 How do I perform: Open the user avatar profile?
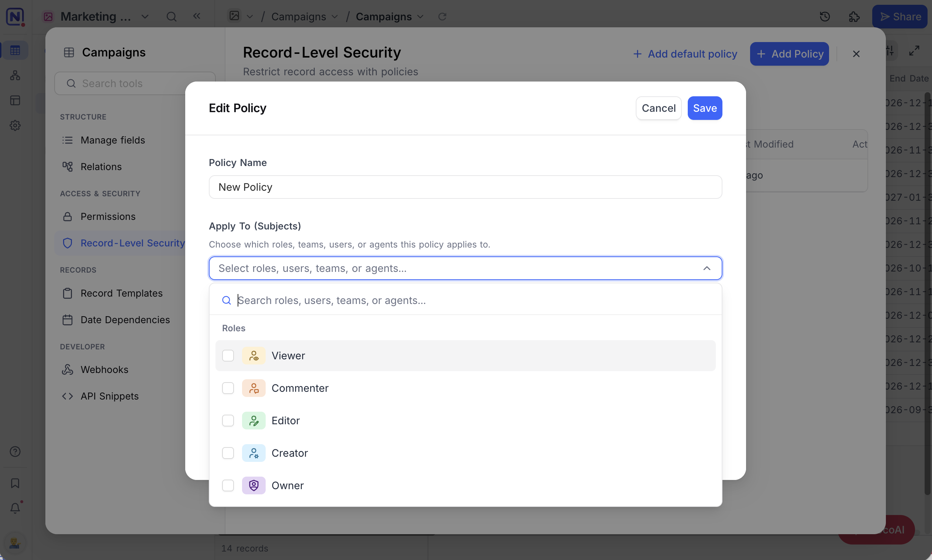[15, 543]
